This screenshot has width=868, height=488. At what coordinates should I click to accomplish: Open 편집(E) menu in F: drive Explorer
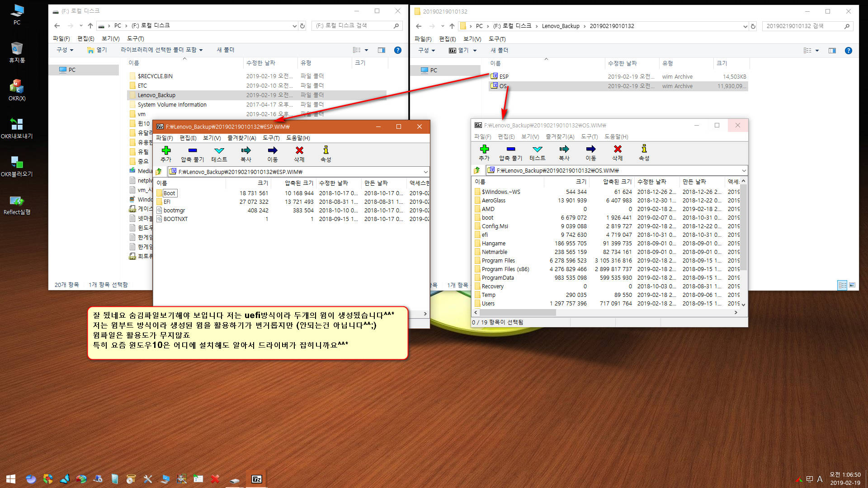85,38
